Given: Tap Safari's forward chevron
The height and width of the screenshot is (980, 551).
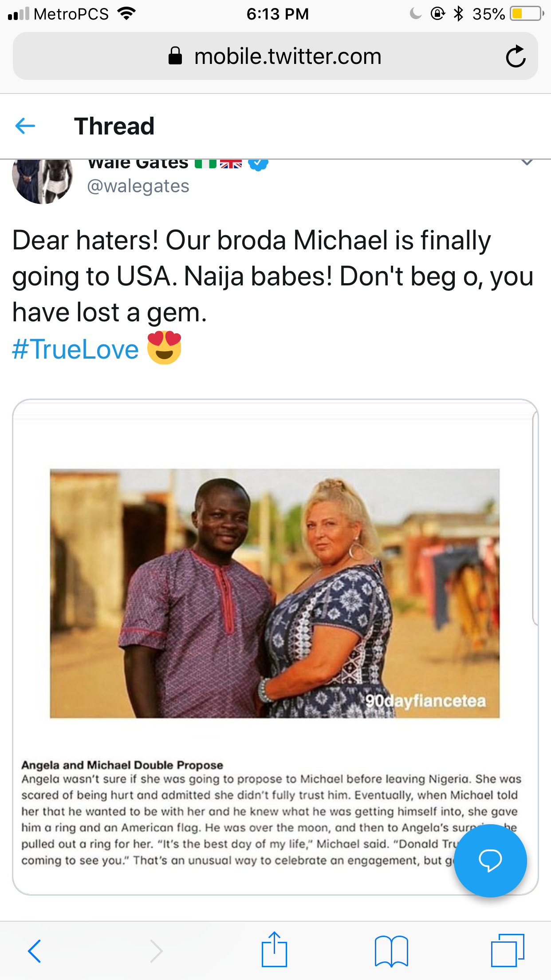Looking at the screenshot, I should pyautogui.click(x=156, y=951).
